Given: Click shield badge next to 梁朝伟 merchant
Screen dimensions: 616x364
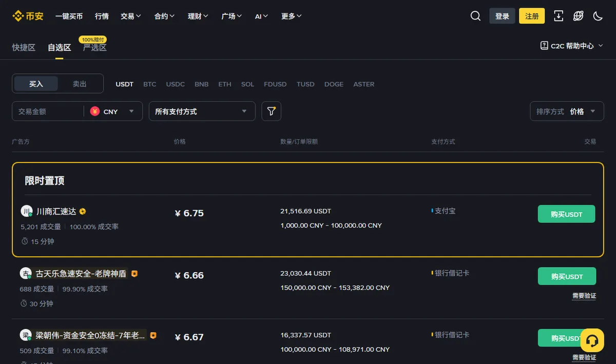Looking at the screenshot, I should pyautogui.click(x=153, y=335).
